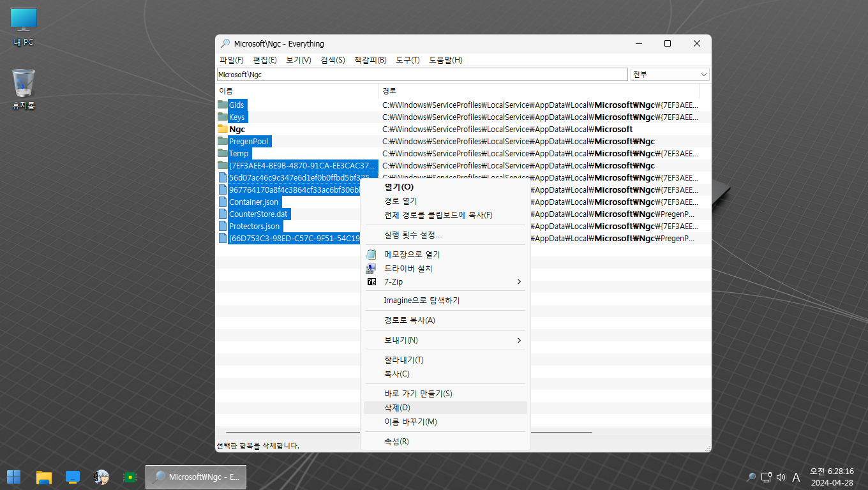Screen dimensions: 868x490
Task: Click the Keys folder icon
Action: click(x=223, y=117)
